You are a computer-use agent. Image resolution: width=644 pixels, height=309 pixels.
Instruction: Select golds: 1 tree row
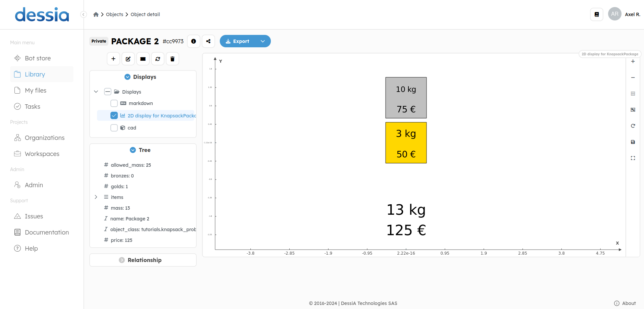[x=116, y=187]
